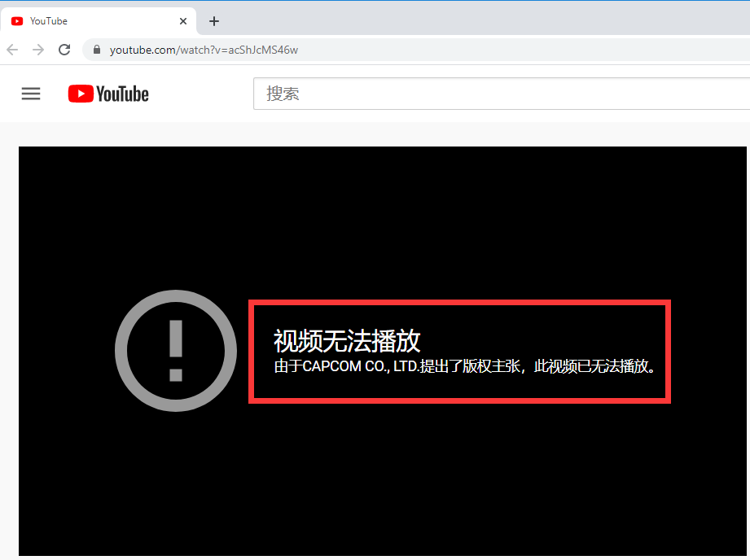The width and height of the screenshot is (750, 560).
Task: Open a new browser tab
Action: [x=214, y=21]
